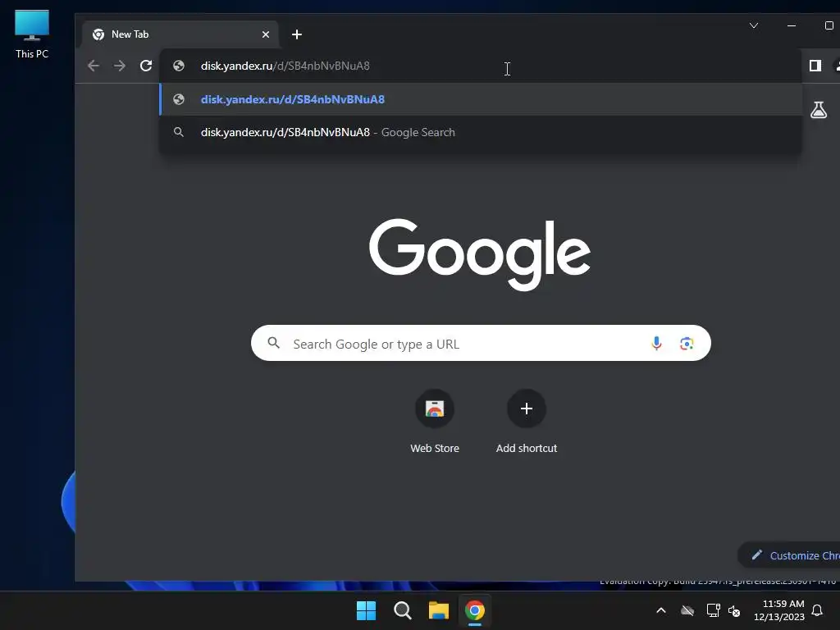Open This PC desktop icon
Screen dimensions: 840x630
click(32, 34)
